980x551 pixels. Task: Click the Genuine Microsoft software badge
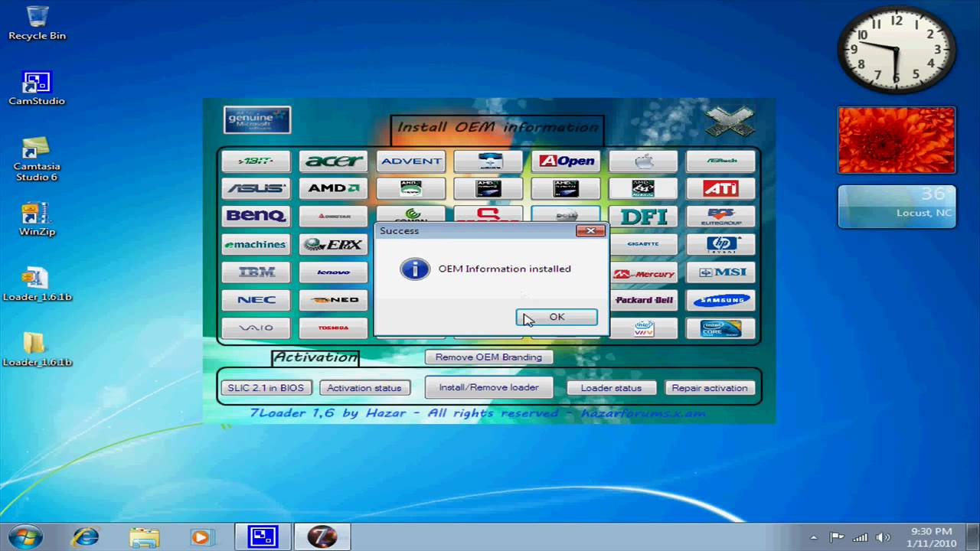tap(257, 120)
